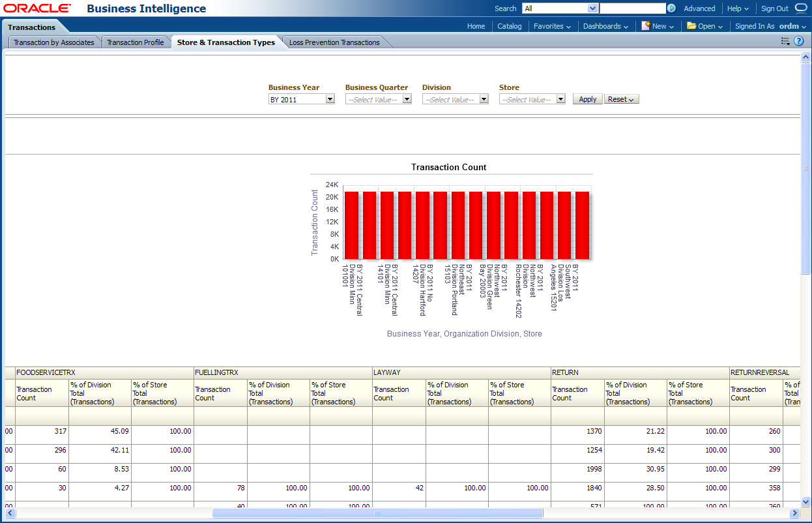Screen dimensions: 812x523
Task: Open the Loss Prevention Transactions tab
Action: [334, 42]
